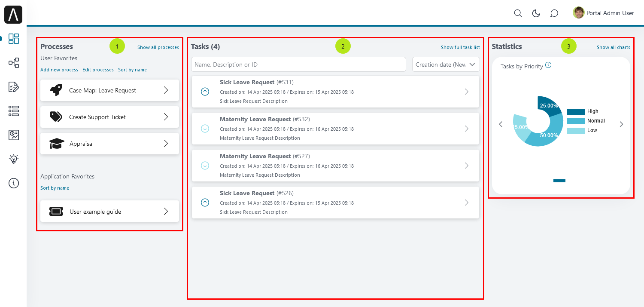The image size is (644, 307).
Task: Open the Processes sidebar icon
Action: pyautogui.click(x=14, y=63)
